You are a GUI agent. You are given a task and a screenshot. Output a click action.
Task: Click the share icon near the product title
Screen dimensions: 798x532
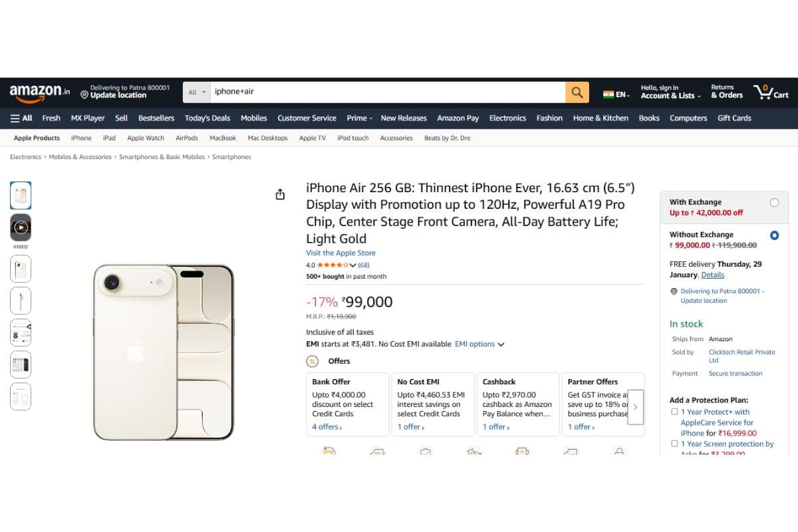pos(280,194)
